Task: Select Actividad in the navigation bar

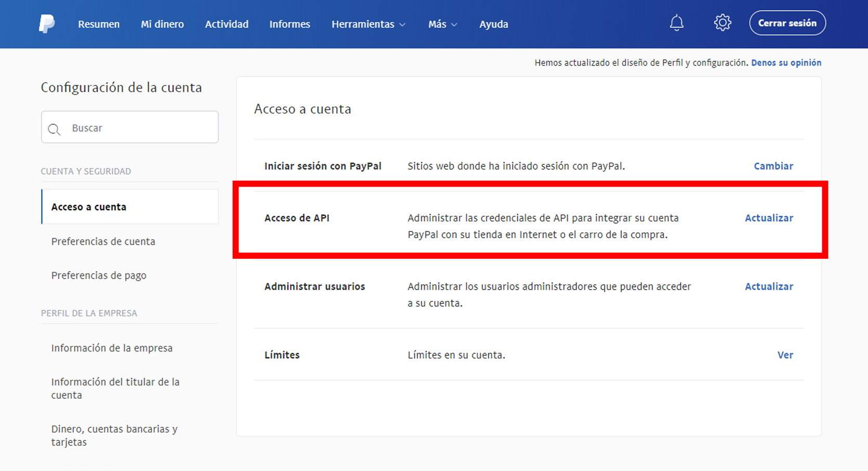Action: [226, 24]
